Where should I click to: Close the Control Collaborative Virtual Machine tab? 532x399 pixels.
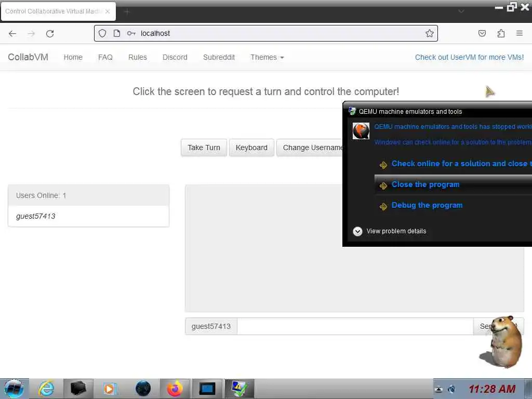coord(108,11)
